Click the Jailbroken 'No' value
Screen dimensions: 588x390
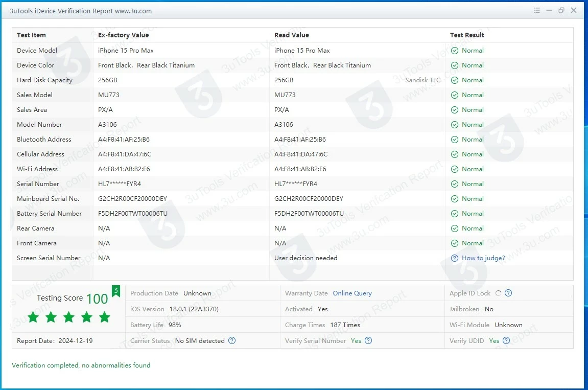pyautogui.click(x=489, y=309)
